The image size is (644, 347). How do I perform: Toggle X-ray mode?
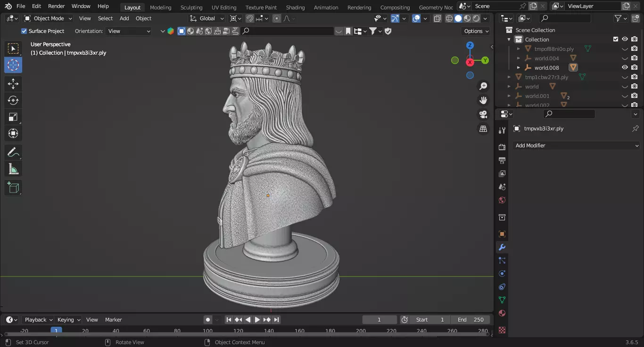coord(437,18)
